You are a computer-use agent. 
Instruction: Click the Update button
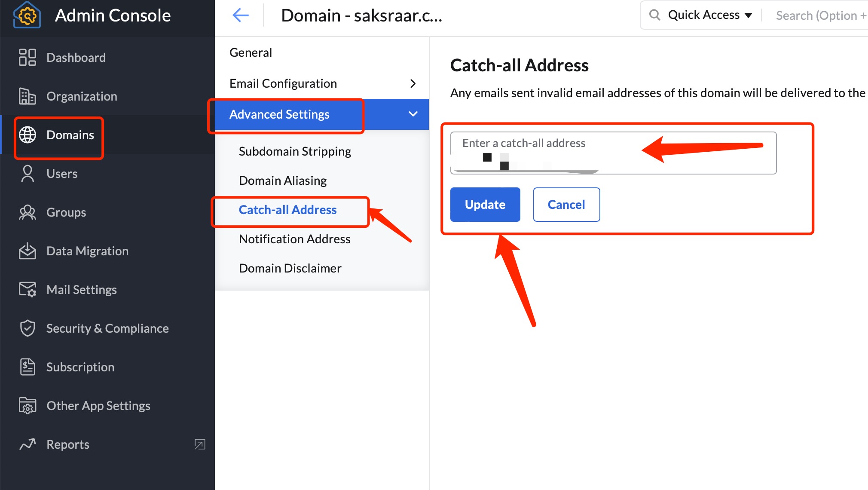[485, 204]
